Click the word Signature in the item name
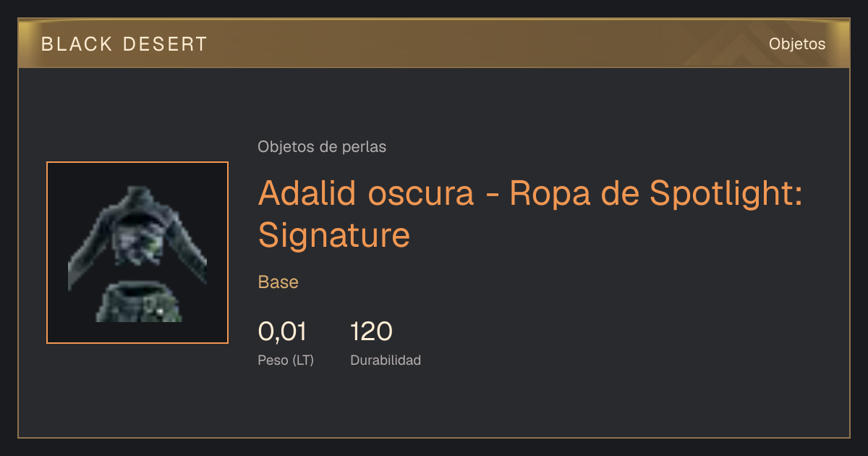The height and width of the screenshot is (456, 868). click(x=334, y=235)
